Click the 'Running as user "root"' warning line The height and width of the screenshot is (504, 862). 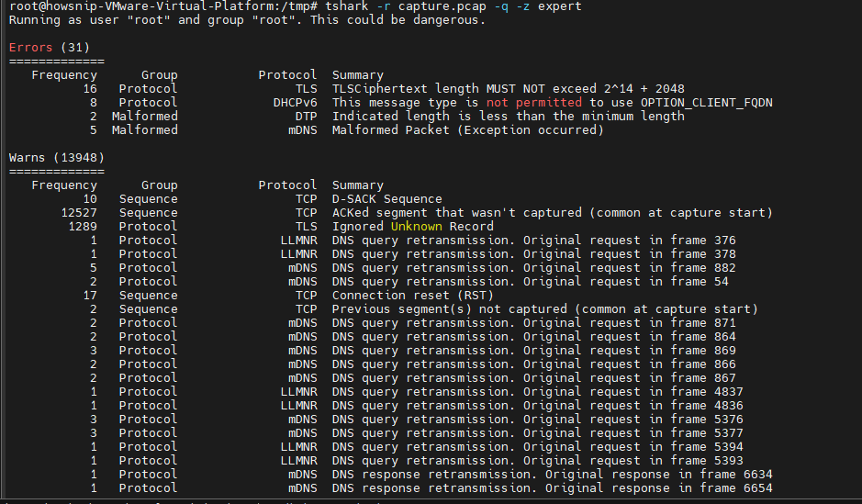(x=247, y=20)
